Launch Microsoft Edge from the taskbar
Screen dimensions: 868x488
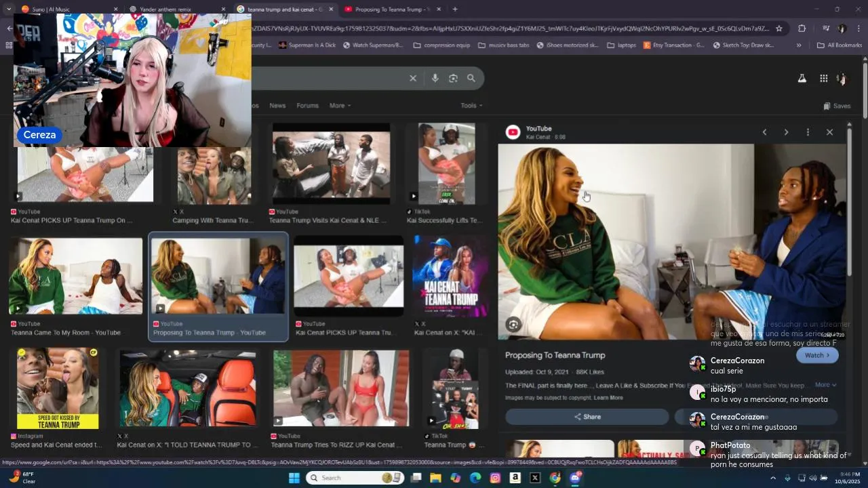(x=475, y=478)
